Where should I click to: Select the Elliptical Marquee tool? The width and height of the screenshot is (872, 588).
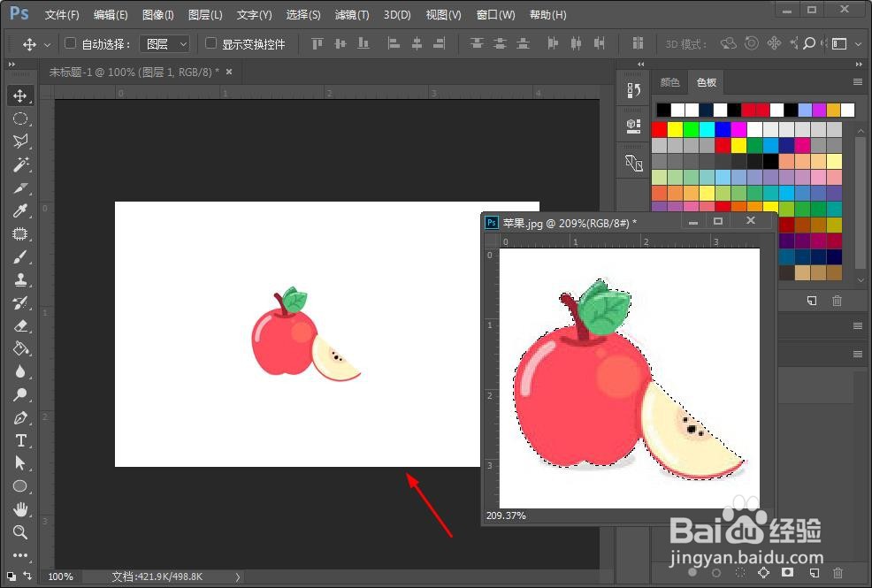click(20, 118)
